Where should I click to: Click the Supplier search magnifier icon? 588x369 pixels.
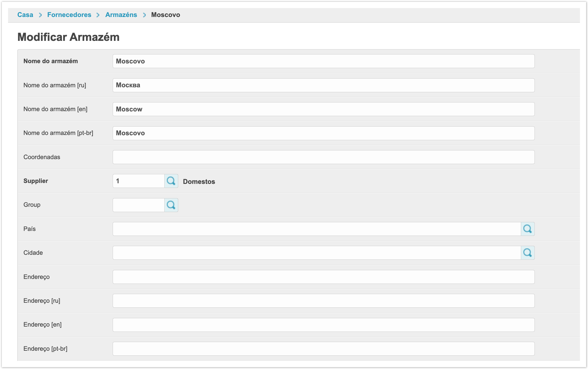[171, 181]
